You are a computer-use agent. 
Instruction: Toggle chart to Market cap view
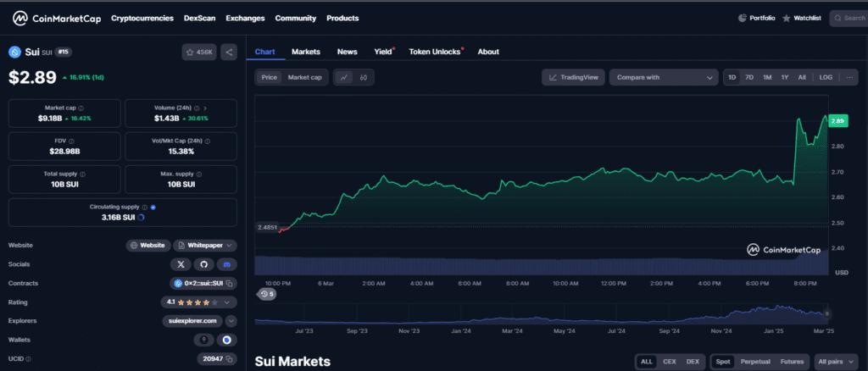click(304, 77)
